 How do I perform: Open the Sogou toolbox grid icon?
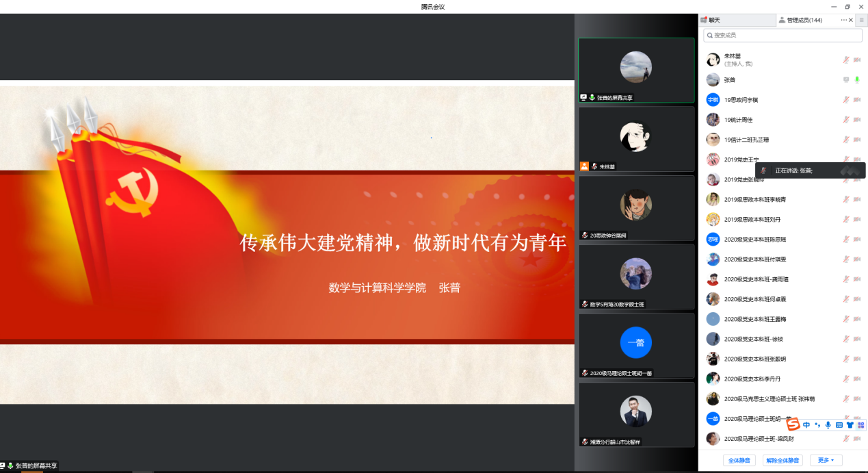coord(860,425)
